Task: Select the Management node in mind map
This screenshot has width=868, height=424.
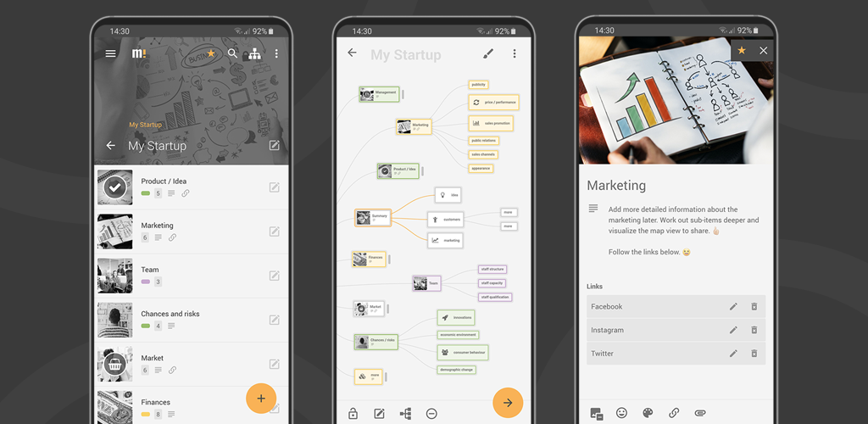Action: point(379,94)
